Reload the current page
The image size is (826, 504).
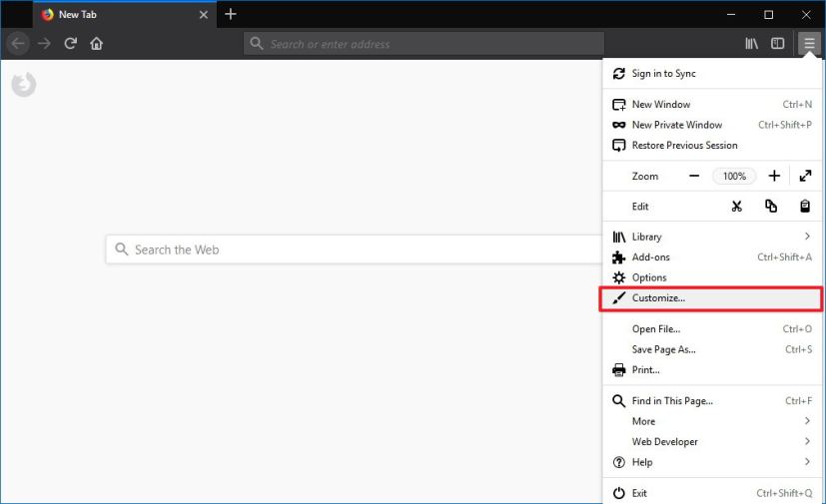point(71,43)
